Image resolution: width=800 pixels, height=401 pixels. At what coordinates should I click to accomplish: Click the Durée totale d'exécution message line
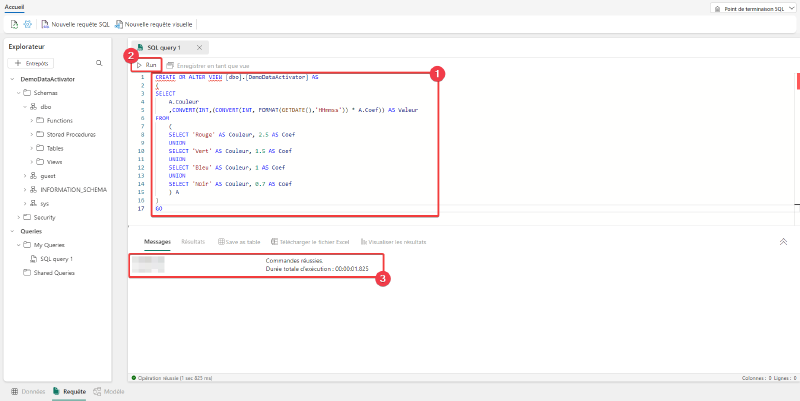point(317,268)
